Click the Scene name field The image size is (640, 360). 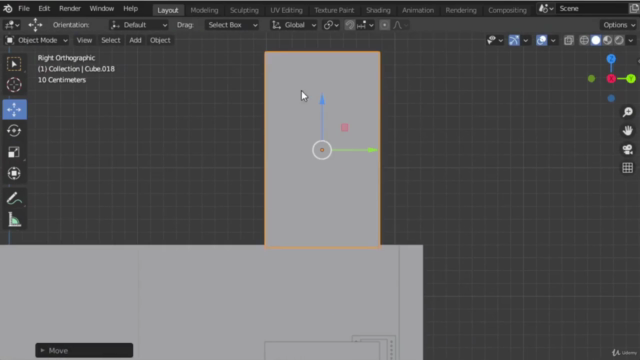pyautogui.click(x=592, y=9)
